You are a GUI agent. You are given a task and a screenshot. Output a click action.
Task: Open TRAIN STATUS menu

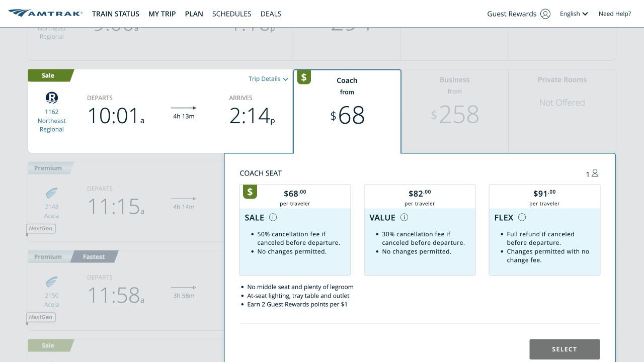click(x=116, y=14)
